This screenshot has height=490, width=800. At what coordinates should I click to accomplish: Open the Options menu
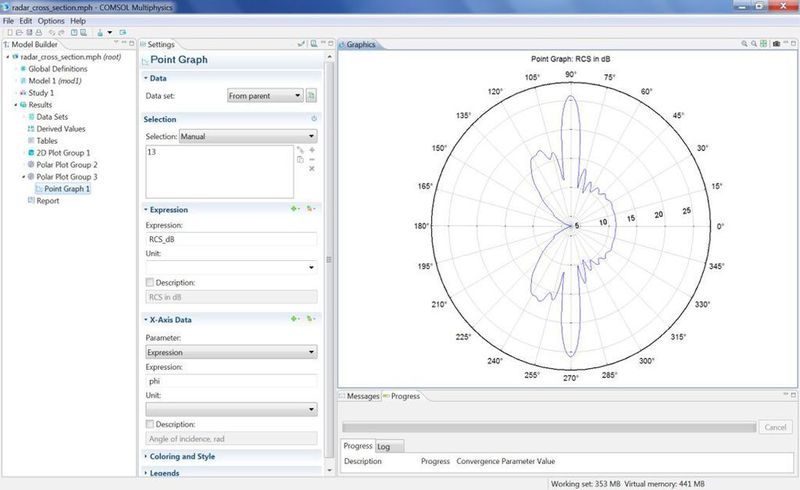pos(51,21)
